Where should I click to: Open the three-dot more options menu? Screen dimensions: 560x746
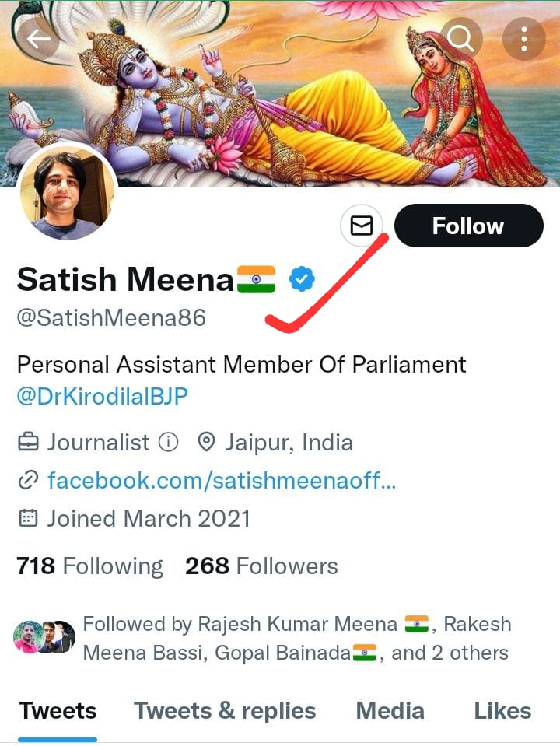524,39
